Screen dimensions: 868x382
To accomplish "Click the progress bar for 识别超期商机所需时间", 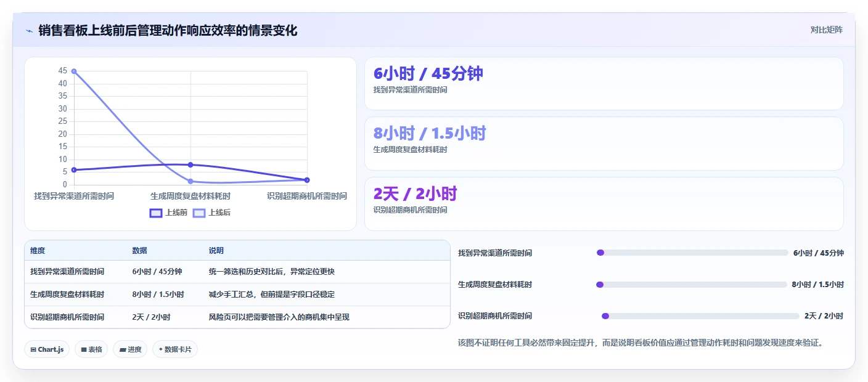I will (700, 315).
